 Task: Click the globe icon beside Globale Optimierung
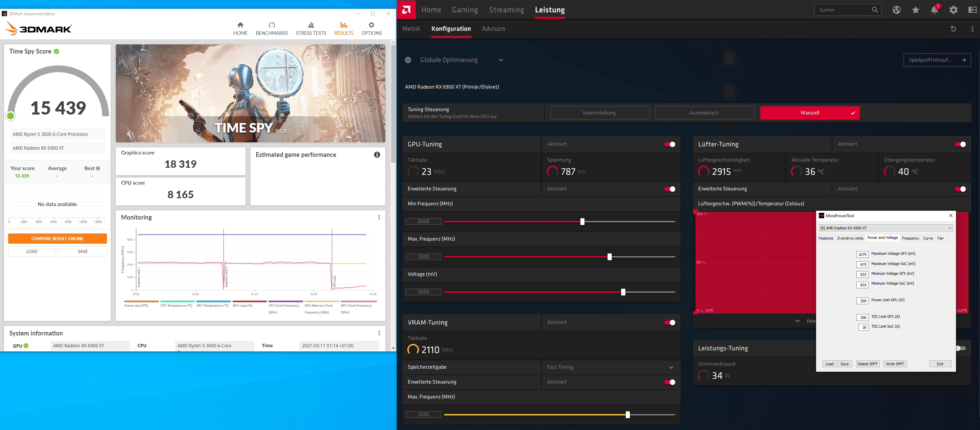[x=408, y=60]
